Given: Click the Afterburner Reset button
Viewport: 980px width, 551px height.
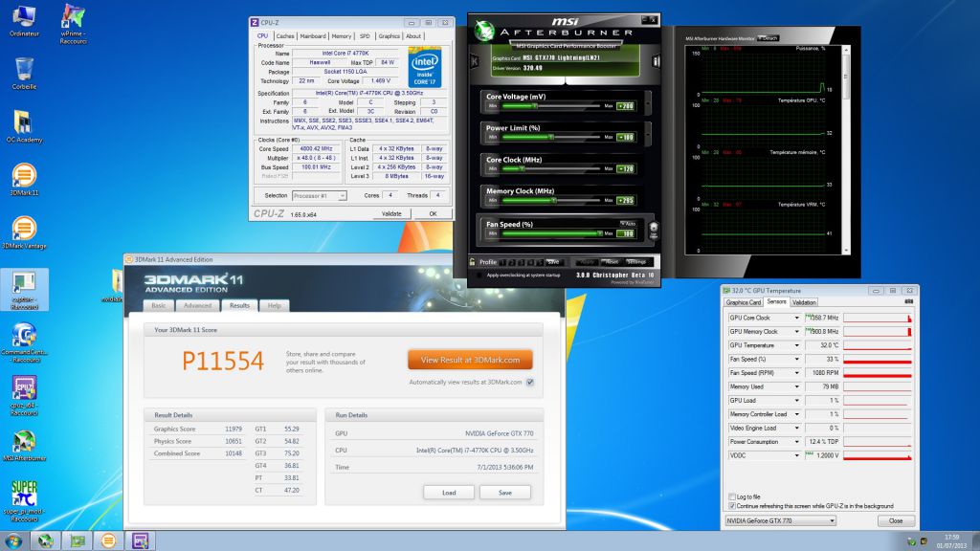Looking at the screenshot, I should click(612, 262).
